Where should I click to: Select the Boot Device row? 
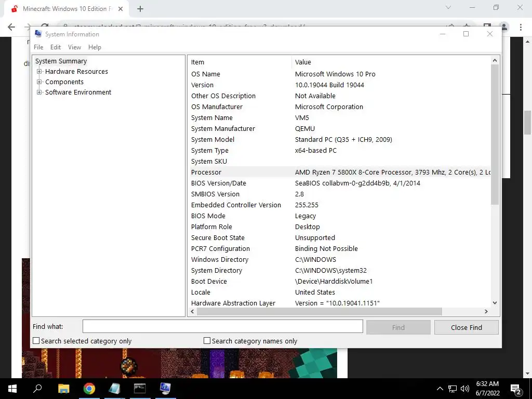pos(339,281)
